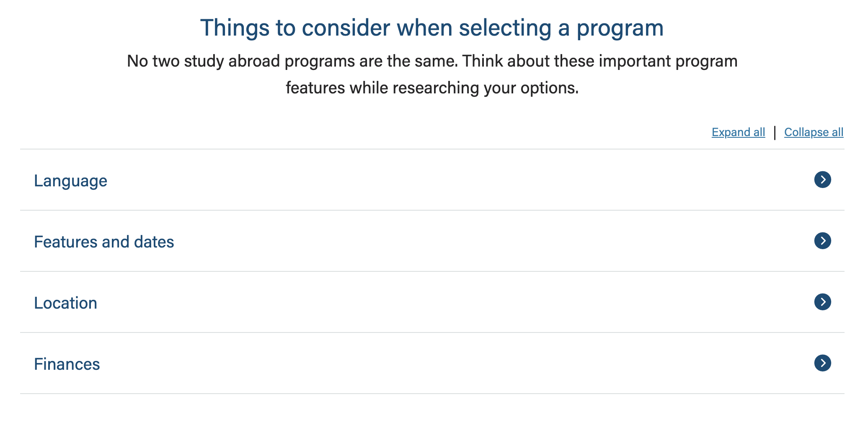
Task: Click the 'features while researching your options' line
Action: pos(432,88)
